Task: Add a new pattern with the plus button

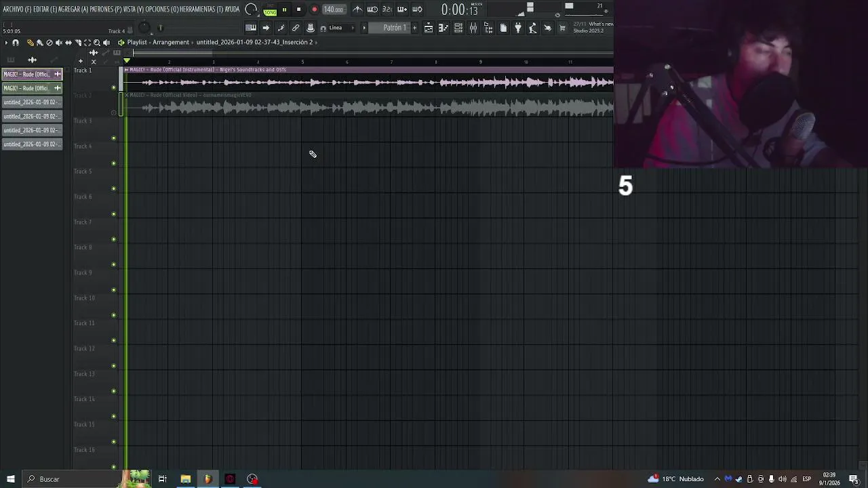Action: tap(414, 28)
